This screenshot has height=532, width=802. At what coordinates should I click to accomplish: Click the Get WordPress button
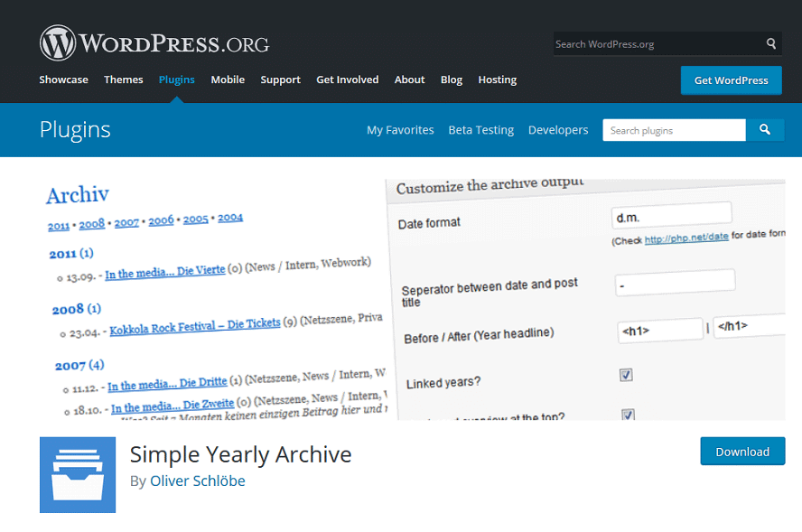pyautogui.click(x=731, y=80)
